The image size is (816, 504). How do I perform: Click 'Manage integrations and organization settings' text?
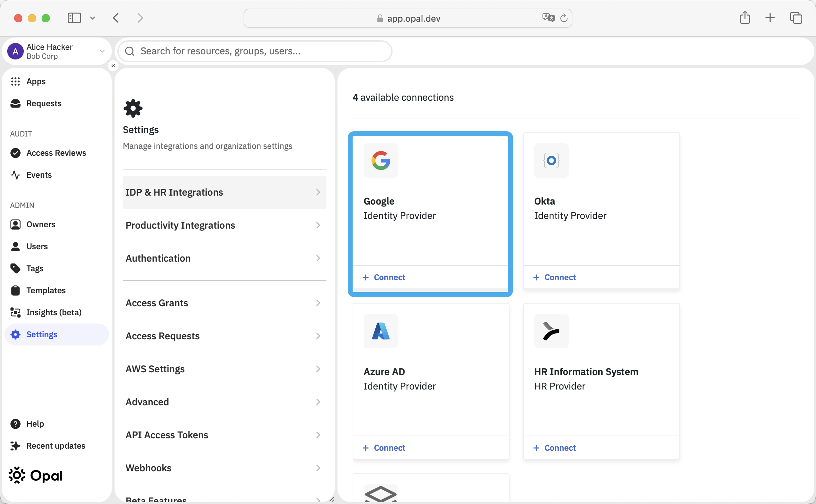[x=207, y=146]
